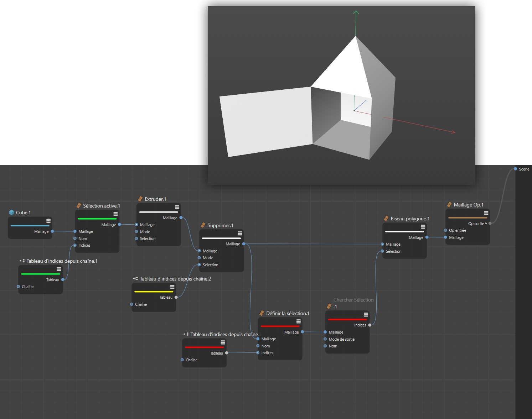Click the Tableau d'indices depuis chaîne.2 icon
Screen dimensions: 532x419
135,279
